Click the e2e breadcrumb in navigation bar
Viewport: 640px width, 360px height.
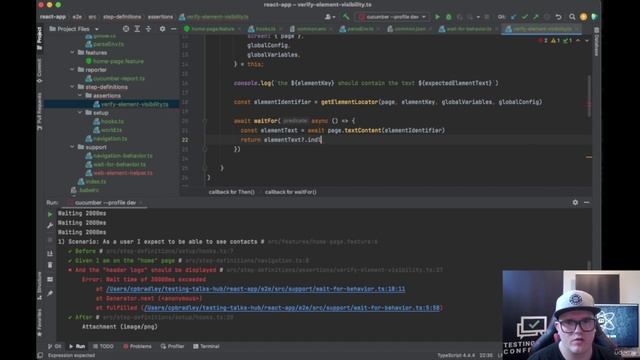[77, 17]
